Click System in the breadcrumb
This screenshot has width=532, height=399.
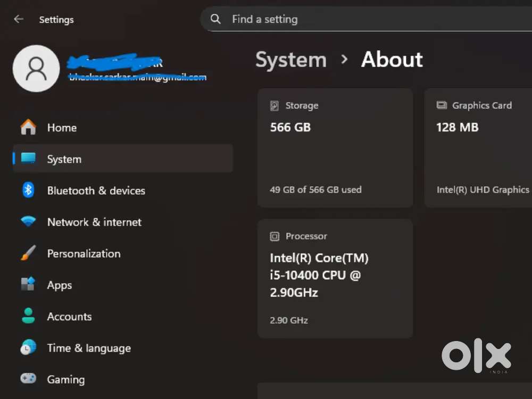pyautogui.click(x=291, y=60)
